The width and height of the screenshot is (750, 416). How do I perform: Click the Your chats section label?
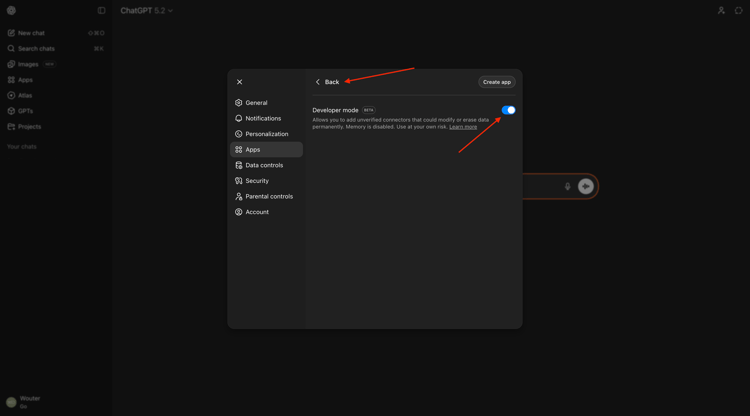(22, 147)
